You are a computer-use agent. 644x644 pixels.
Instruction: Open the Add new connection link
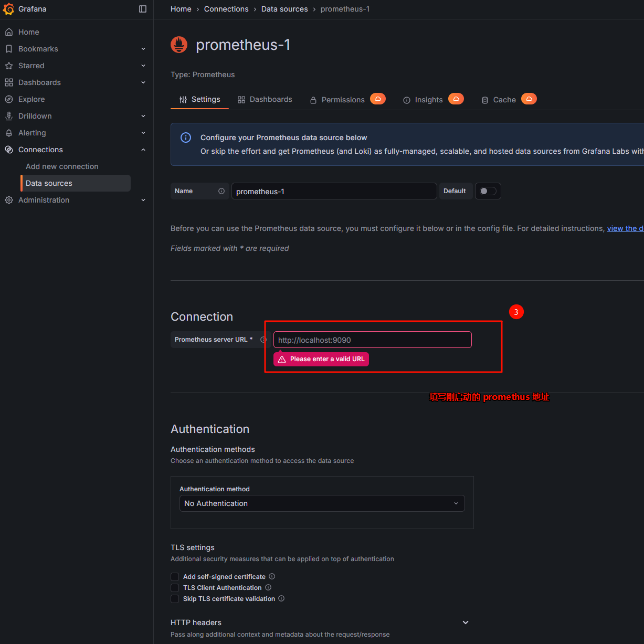[x=62, y=166]
